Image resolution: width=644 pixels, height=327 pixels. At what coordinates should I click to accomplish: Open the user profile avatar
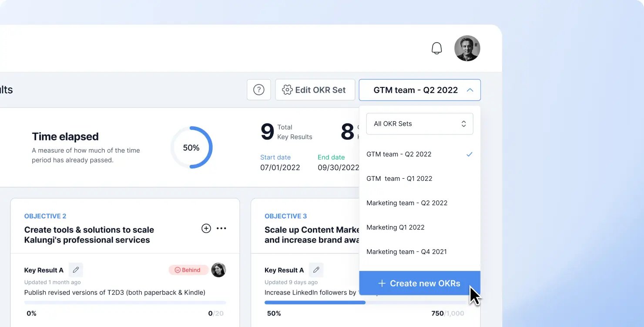coord(467,48)
